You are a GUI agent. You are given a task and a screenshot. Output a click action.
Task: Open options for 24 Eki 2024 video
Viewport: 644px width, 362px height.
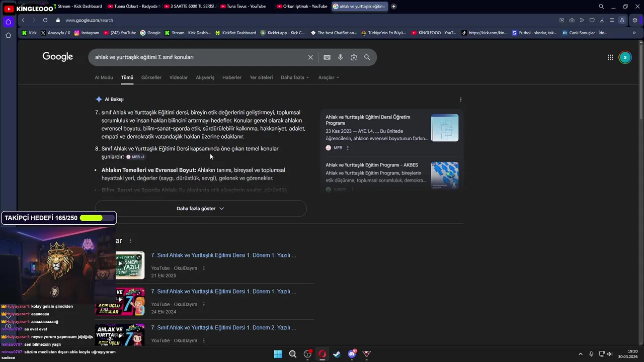pos(204,305)
